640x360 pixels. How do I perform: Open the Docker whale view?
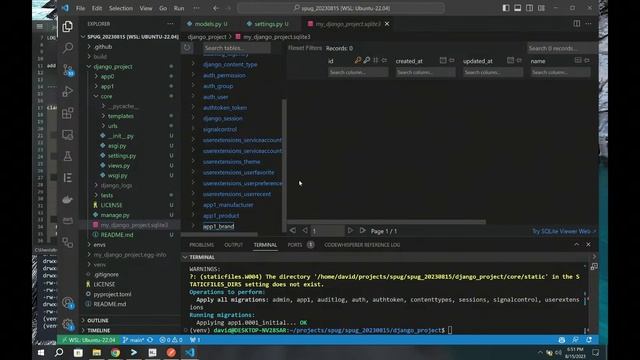tap(68, 199)
